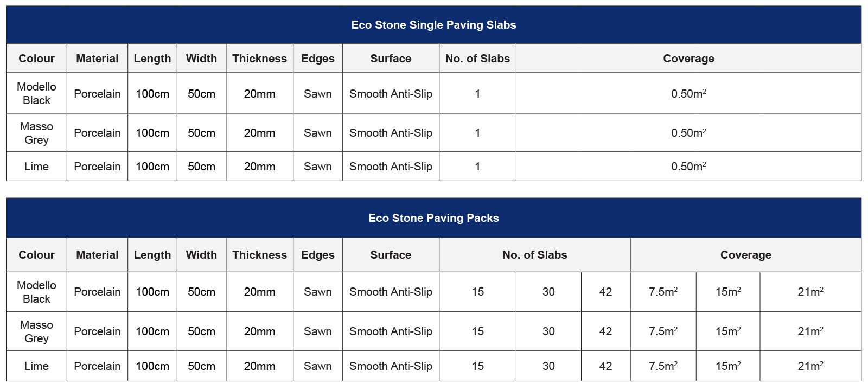Click the 30 slabs cell in Modello Black row
This screenshot has width=868, height=390.
[x=548, y=292]
